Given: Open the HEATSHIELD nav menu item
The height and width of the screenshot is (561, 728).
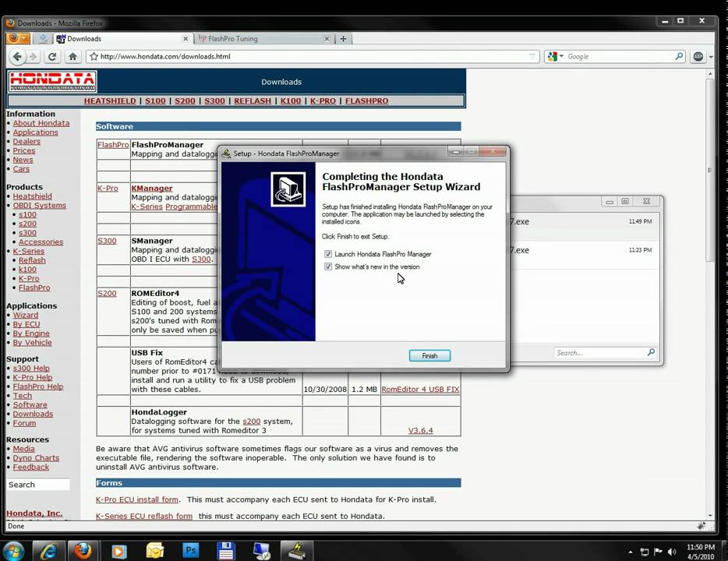Looking at the screenshot, I should tap(110, 101).
